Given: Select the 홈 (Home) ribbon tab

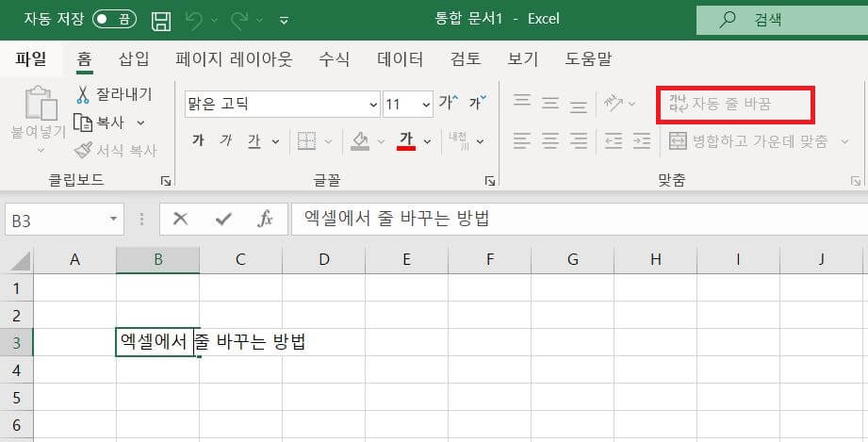Looking at the screenshot, I should pyautogui.click(x=84, y=58).
